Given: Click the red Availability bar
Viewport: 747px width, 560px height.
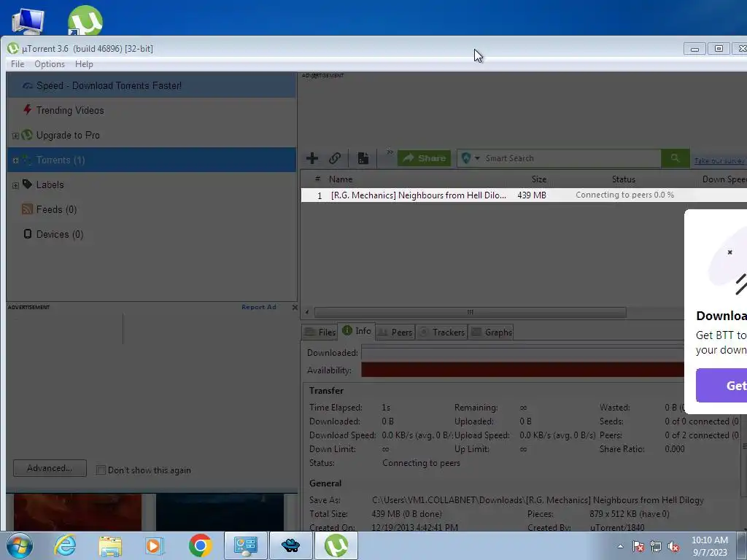Looking at the screenshot, I should point(522,370).
